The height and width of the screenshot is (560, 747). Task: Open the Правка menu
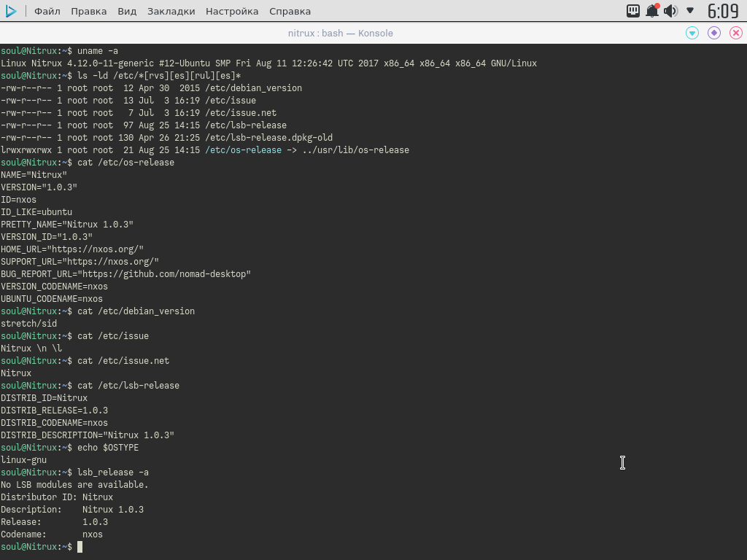pyautogui.click(x=88, y=11)
